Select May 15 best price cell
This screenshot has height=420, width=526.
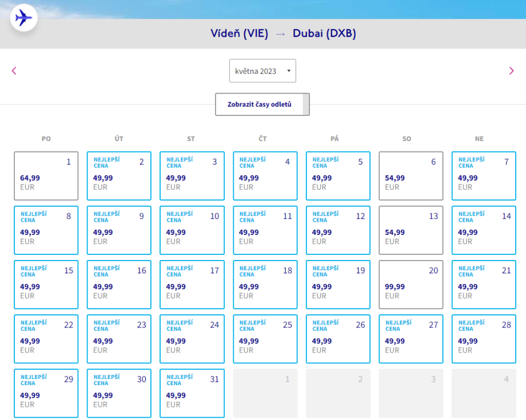coord(46,285)
